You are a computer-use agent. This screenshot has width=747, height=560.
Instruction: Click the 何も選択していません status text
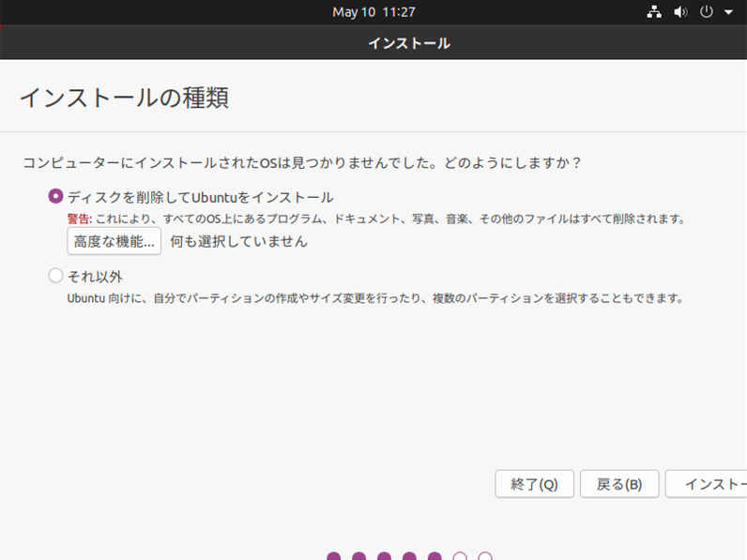click(238, 241)
